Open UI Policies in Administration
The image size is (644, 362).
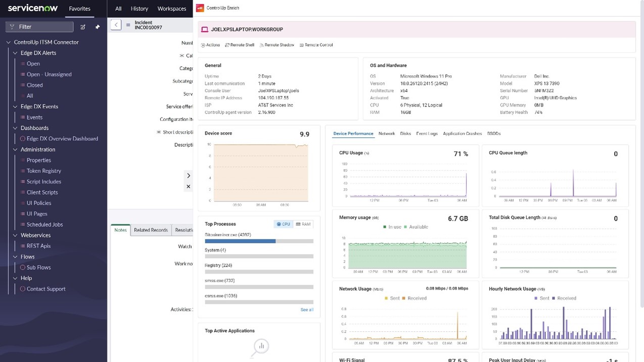tap(39, 203)
